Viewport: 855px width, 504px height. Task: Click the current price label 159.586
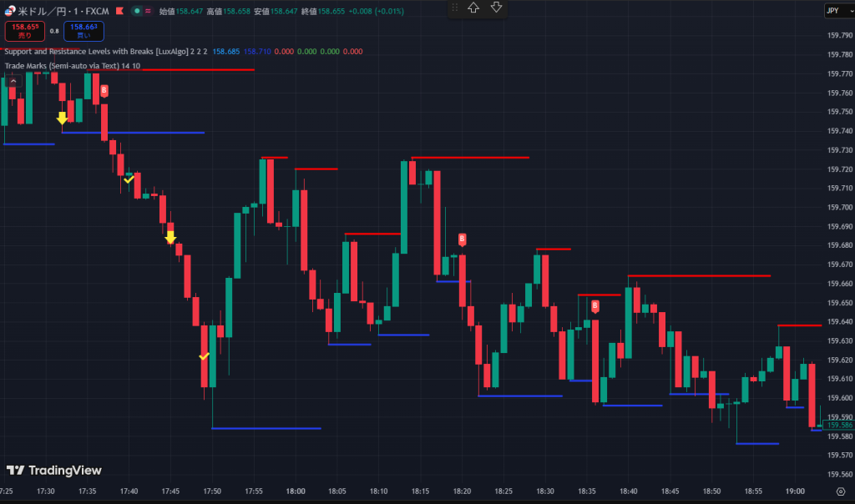838,425
